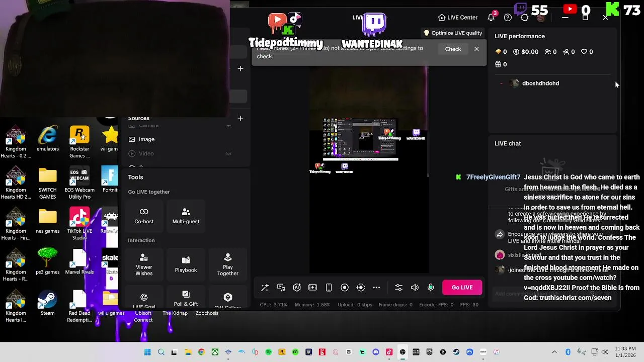Open the ps3 games desktop icon
Image resolution: width=644 pixels, height=362 pixels.
pos(48,262)
